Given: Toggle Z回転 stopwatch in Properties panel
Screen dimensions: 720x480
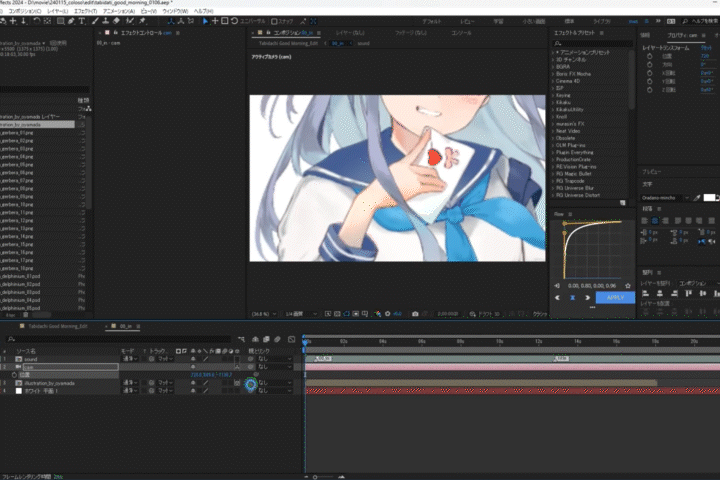Looking at the screenshot, I should [x=649, y=90].
